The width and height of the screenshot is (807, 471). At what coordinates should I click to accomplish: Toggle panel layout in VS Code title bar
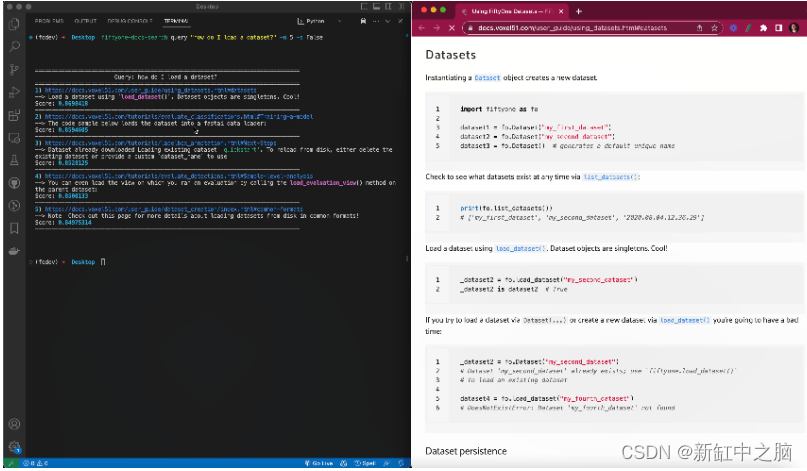[376, 7]
